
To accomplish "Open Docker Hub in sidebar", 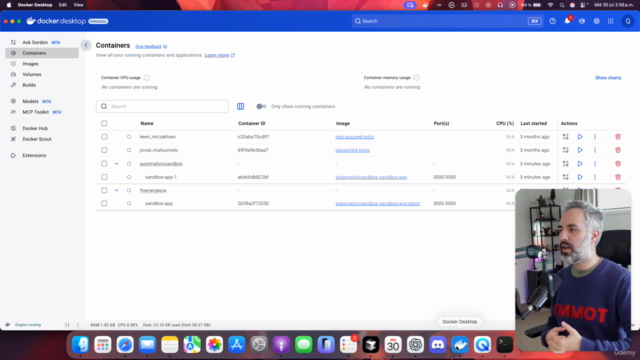I will point(42,128).
